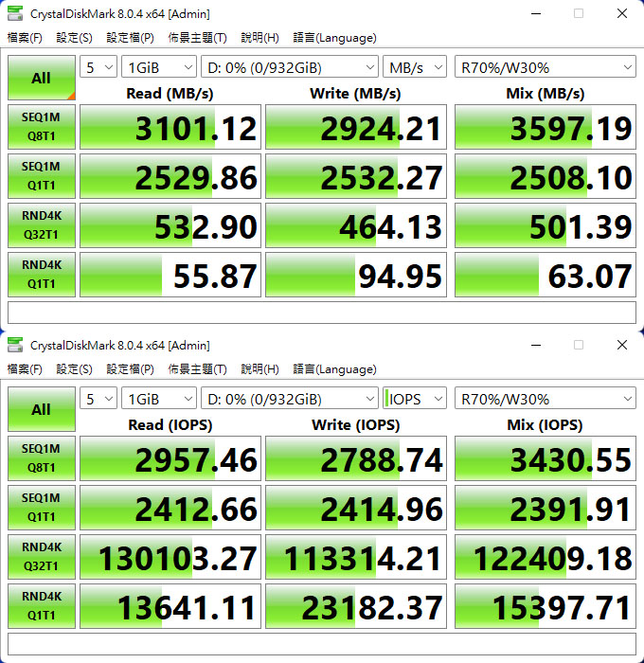Viewport: 644px width, 663px height.
Task: Click the 122409.18 IOPS mix result
Action: pos(546,557)
